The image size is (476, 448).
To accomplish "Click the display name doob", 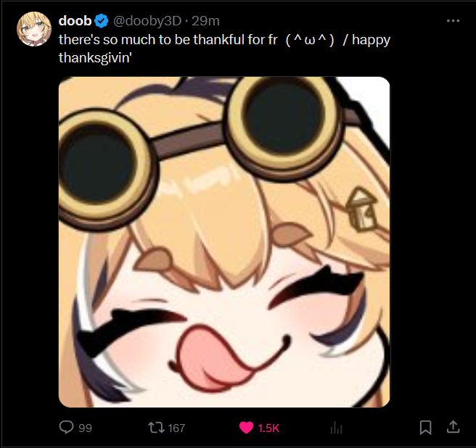I will point(75,21).
